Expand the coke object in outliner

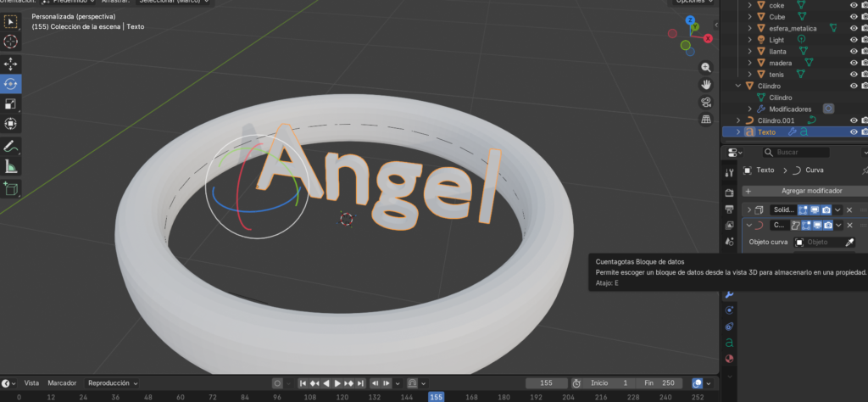click(750, 5)
